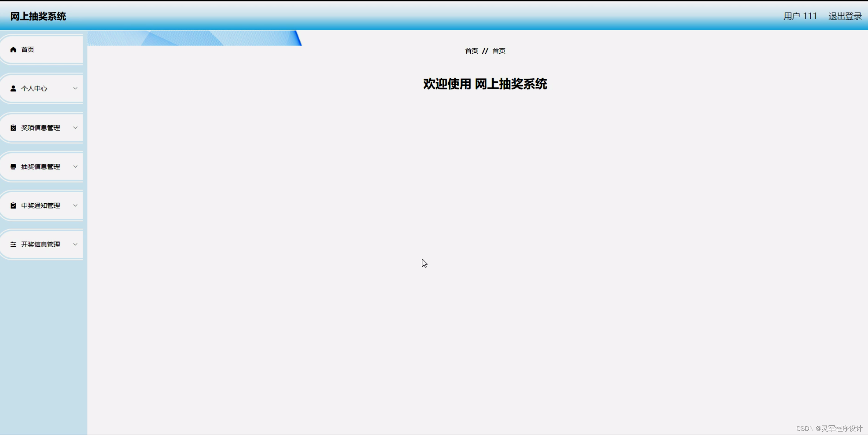Expand the 中奖通知管理 chevron arrow
This screenshot has width=868, height=435.
click(75, 205)
